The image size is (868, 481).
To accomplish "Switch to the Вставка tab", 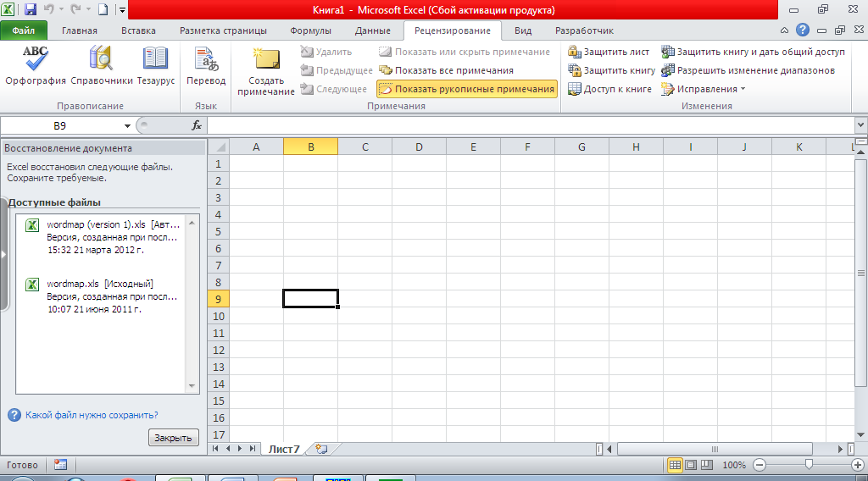I will [x=138, y=30].
